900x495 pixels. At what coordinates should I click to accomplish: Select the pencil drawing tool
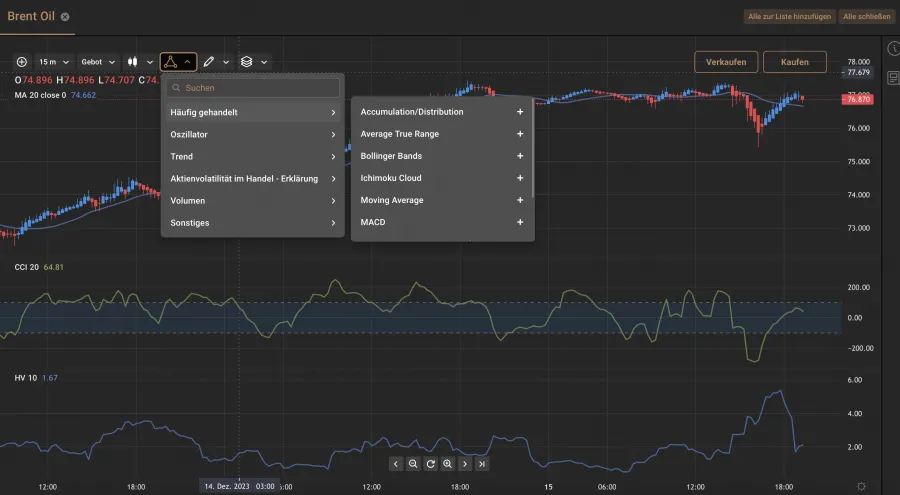pos(208,62)
